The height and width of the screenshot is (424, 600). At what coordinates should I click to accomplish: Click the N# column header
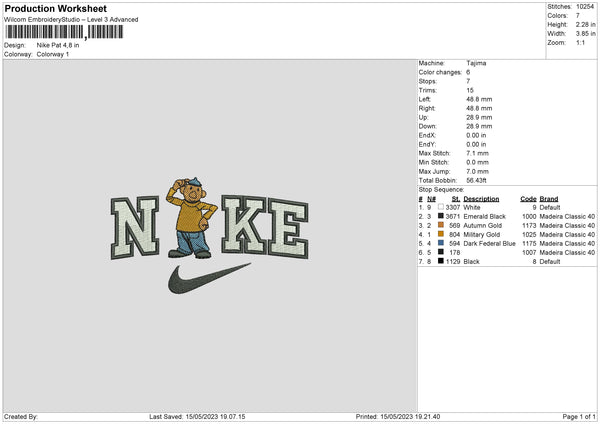431,199
